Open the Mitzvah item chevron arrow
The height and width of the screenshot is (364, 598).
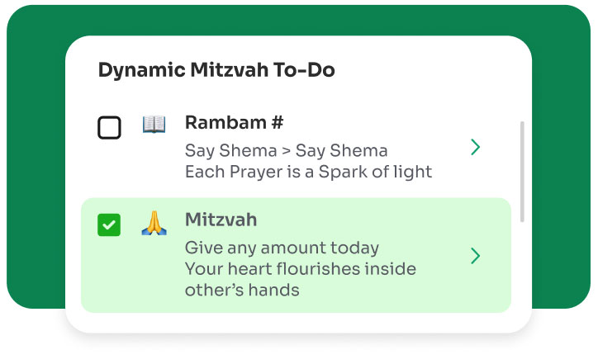(x=475, y=256)
